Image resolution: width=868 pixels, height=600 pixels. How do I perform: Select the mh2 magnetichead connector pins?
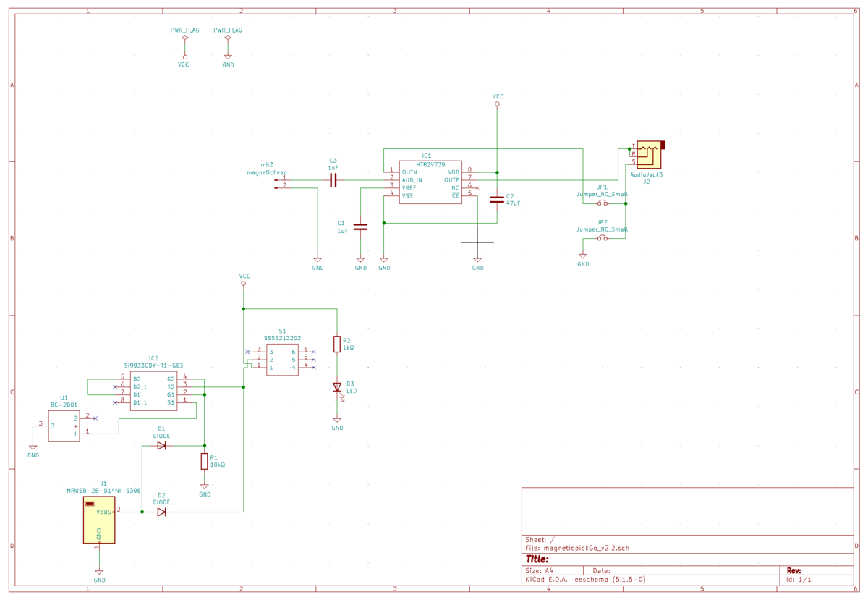(281, 183)
